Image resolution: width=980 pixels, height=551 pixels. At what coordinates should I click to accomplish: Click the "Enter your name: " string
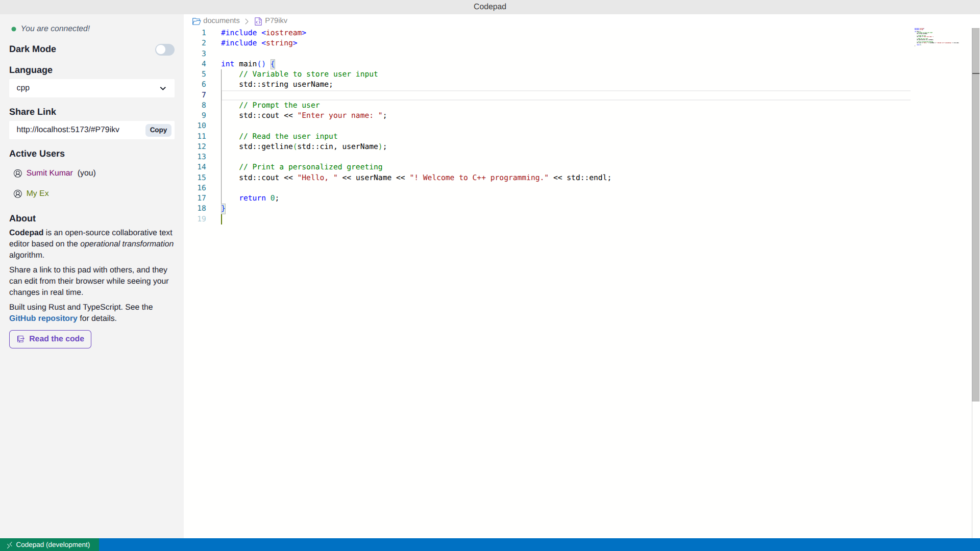340,115
